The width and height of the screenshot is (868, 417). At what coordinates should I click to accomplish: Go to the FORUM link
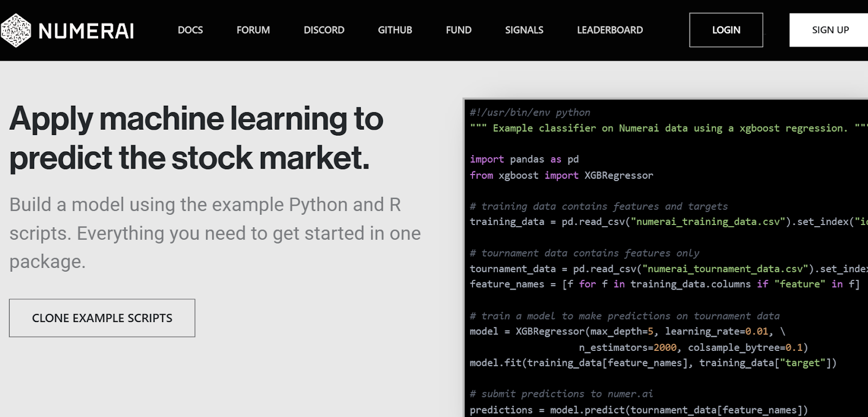253,30
